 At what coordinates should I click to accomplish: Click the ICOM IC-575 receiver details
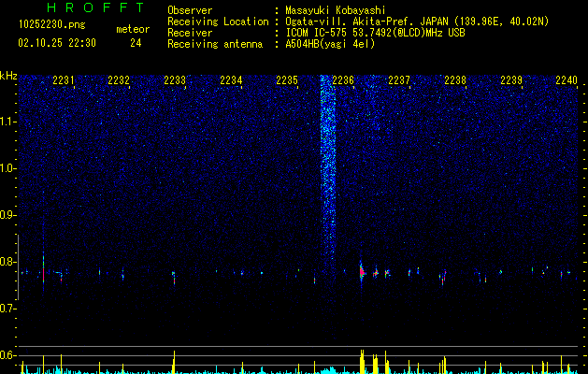375,33
